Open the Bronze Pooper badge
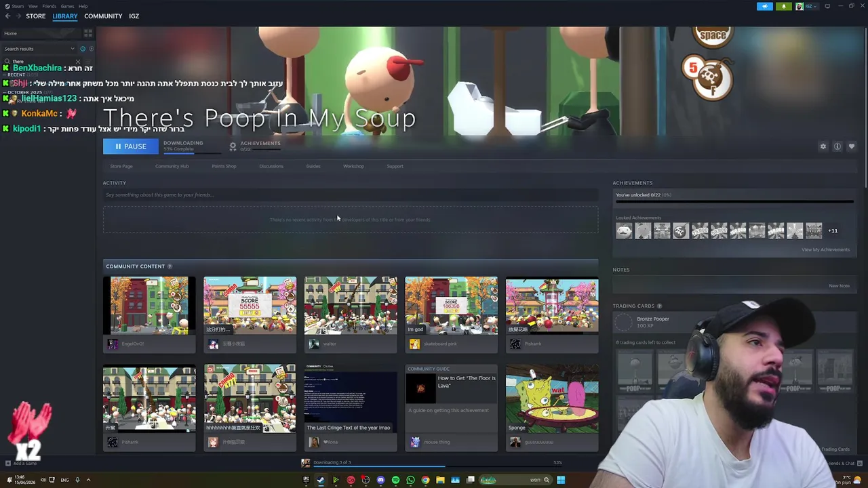This screenshot has height=488, width=868. 652,319
